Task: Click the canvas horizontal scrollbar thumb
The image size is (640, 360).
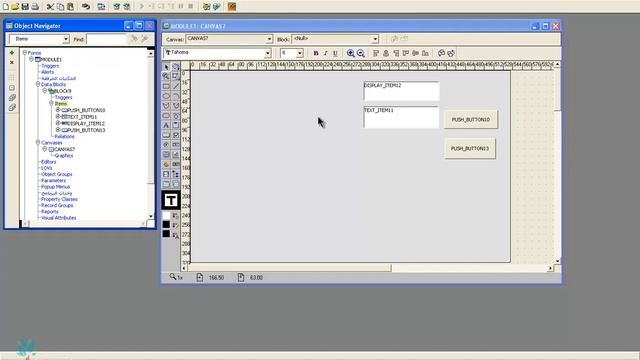Action: click(290, 268)
